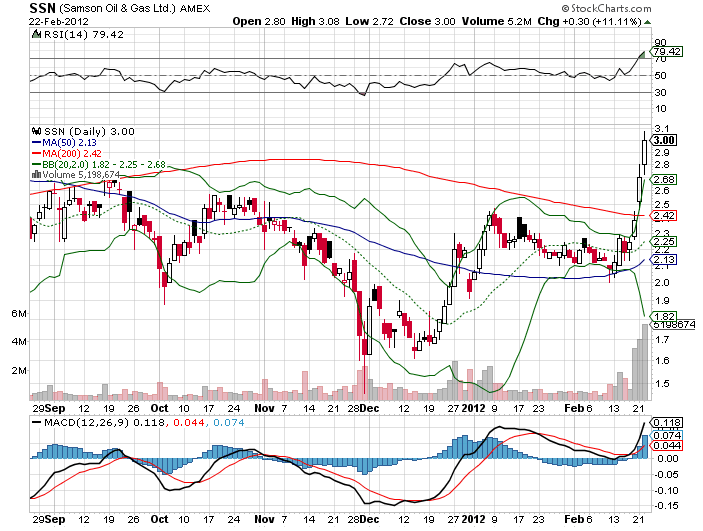Screen dimensions: 703x531
Task: Click the boxed 0.118 MACD axis tag
Action: 667,422
